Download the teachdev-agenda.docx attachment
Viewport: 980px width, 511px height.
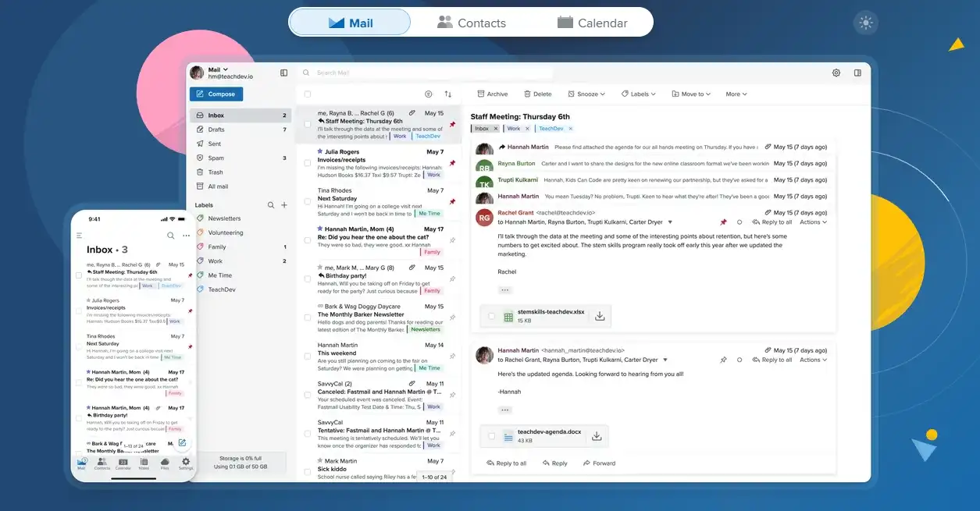coord(597,436)
